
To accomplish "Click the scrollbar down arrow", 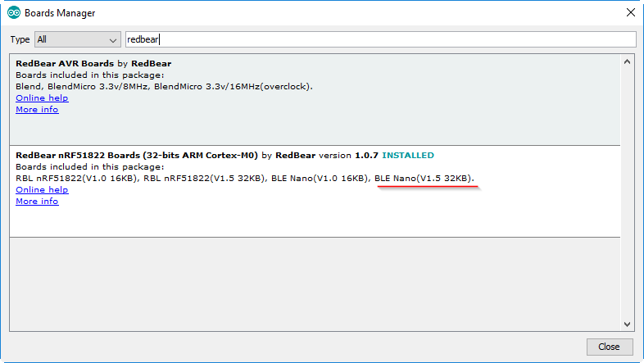I will coord(627,324).
